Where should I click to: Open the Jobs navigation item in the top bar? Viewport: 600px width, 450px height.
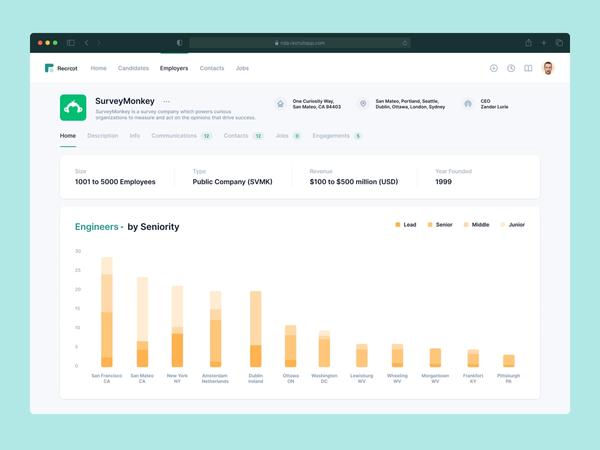(x=242, y=68)
